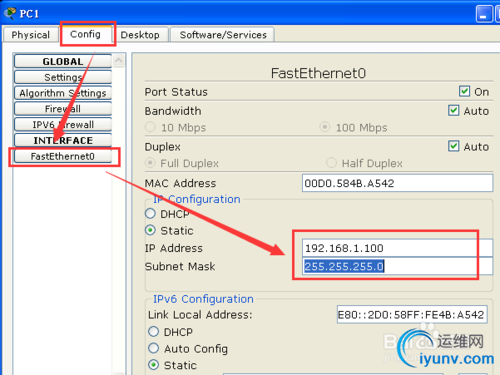
Task: Click the Subnet Mask label
Action: pyautogui.click(x=180, y=266)
